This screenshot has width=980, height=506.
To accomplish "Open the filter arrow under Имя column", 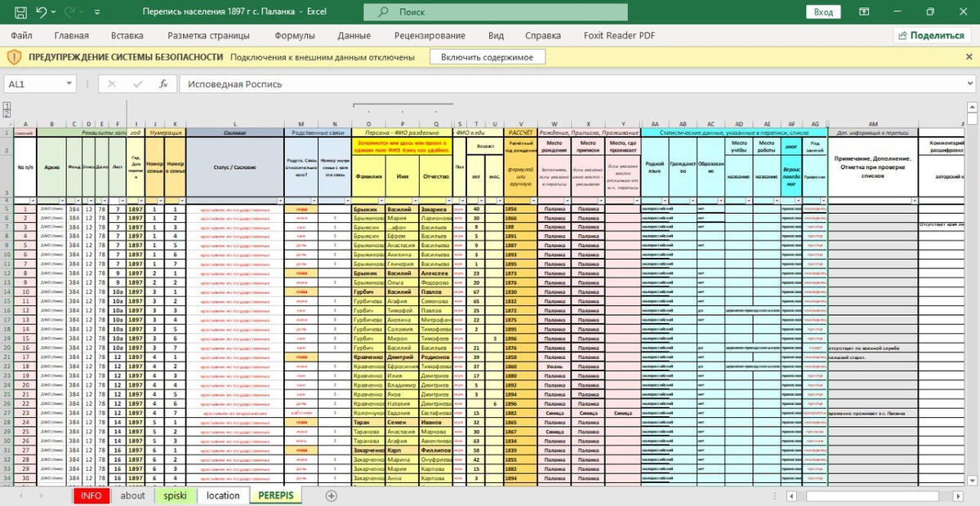I will (x=415, y=200).
